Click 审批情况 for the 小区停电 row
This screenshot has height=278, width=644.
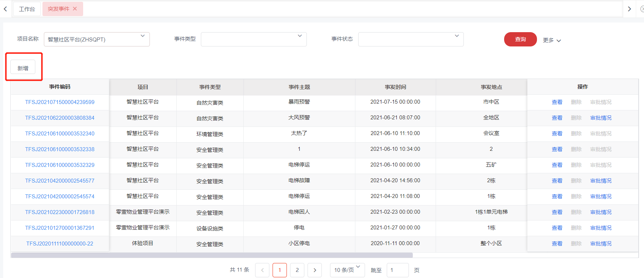(601, 244)
